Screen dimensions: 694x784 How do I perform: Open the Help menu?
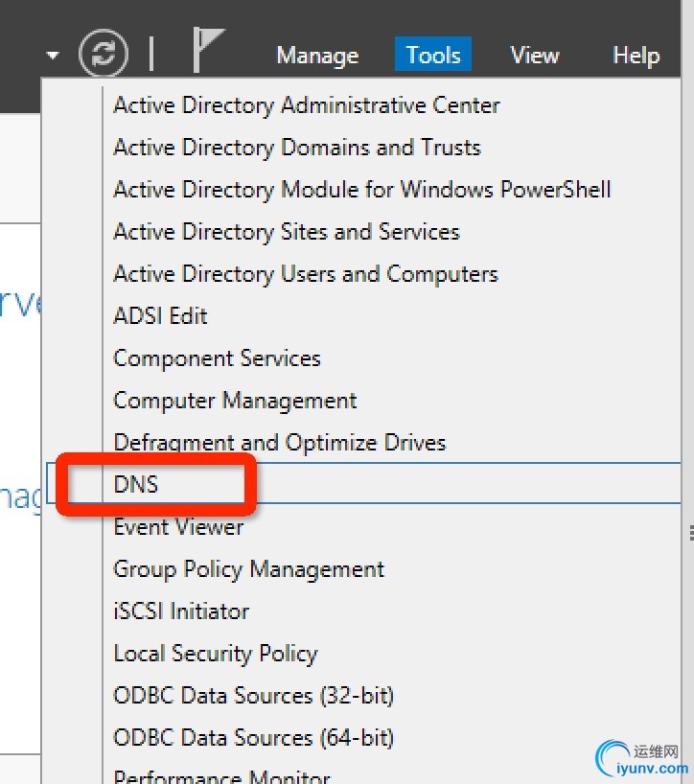(x=636, y=55)
